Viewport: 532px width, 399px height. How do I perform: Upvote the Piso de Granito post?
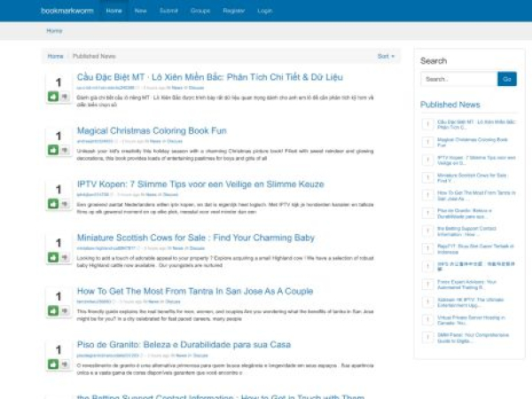coord(53,364)
